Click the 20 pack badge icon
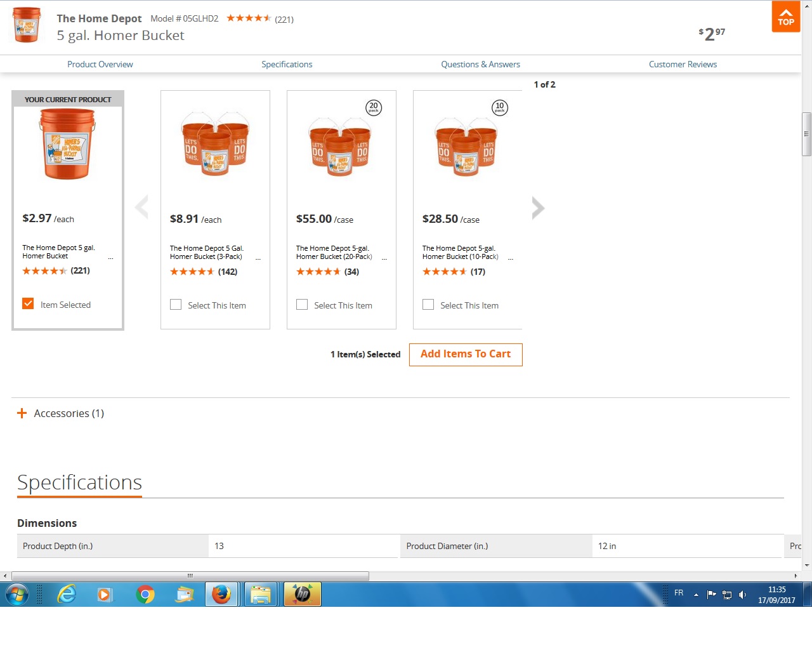 (x=374, y=108)
